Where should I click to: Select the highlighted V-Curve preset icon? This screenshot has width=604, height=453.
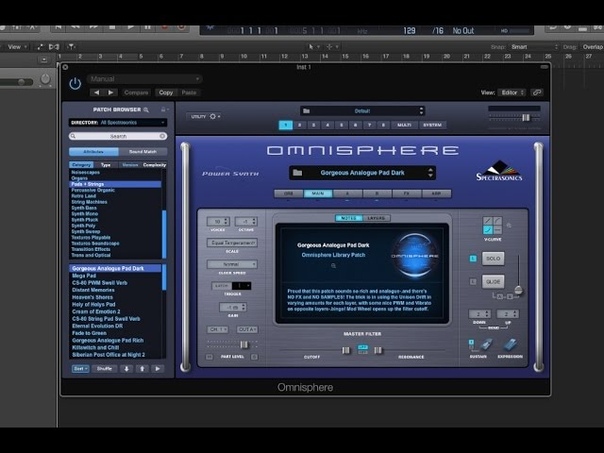point(488,230)
